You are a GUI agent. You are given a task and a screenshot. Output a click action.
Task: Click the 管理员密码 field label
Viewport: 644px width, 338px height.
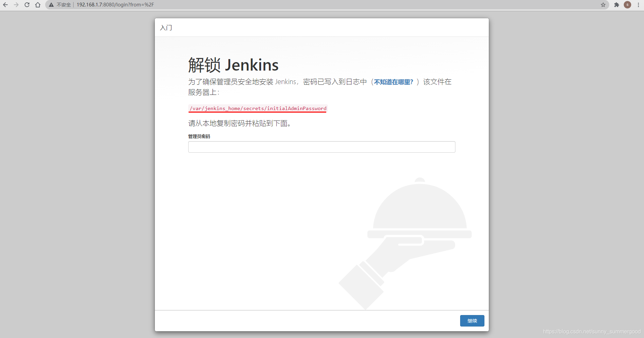coord(199,136)
